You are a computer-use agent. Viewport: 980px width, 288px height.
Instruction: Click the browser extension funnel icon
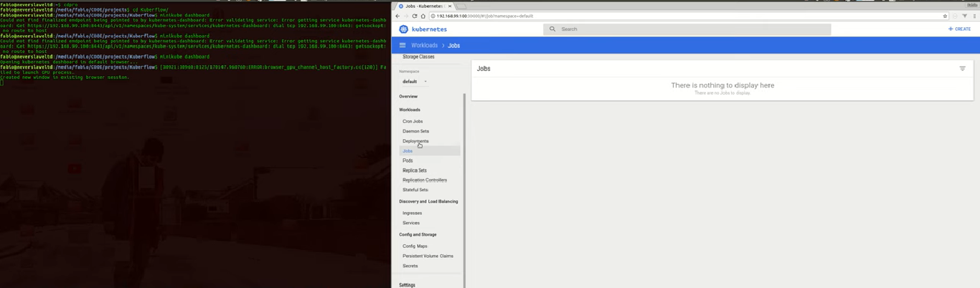(965, 16)
